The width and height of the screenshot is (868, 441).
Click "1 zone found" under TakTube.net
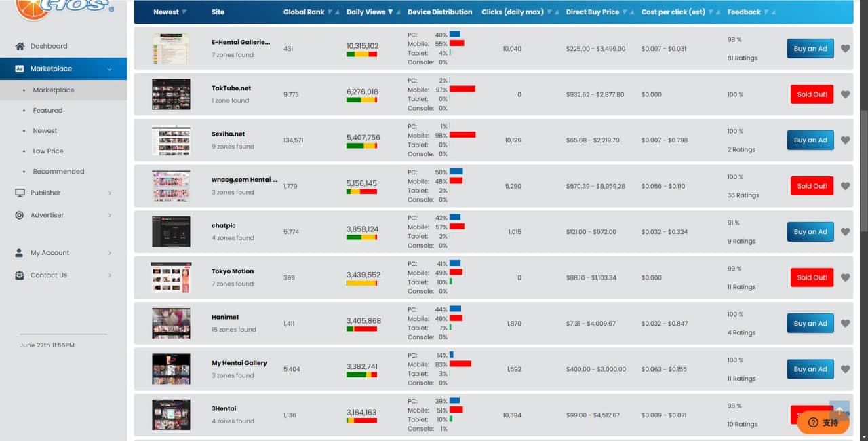(x=231, y=101)
